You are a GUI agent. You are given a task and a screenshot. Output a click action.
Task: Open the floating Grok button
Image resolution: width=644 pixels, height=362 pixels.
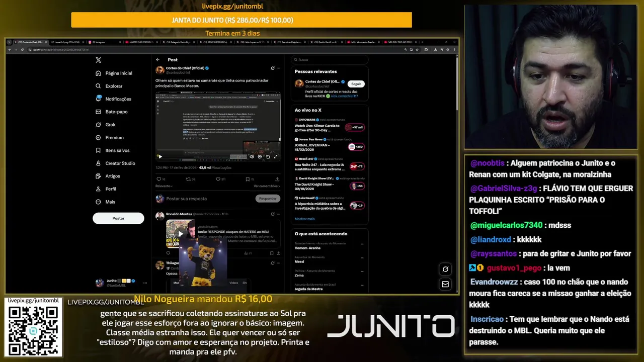pos(445,269)
